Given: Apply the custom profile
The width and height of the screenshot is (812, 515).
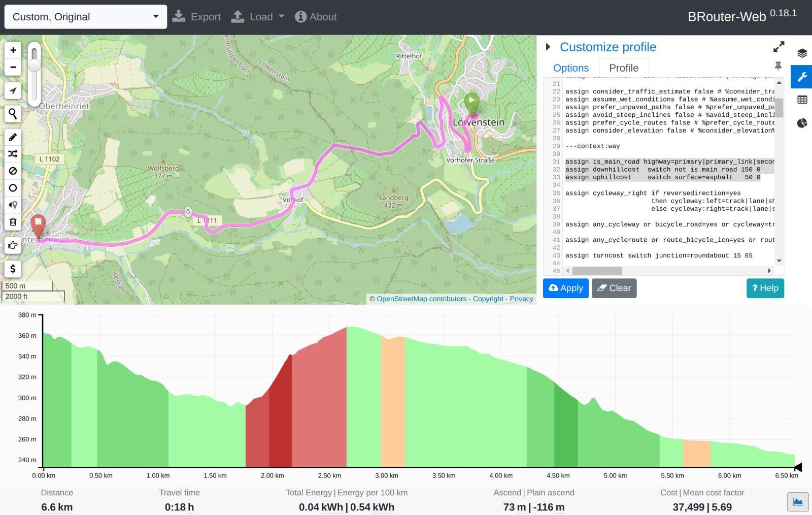Looking at the screenshot, I should point(566,288).
